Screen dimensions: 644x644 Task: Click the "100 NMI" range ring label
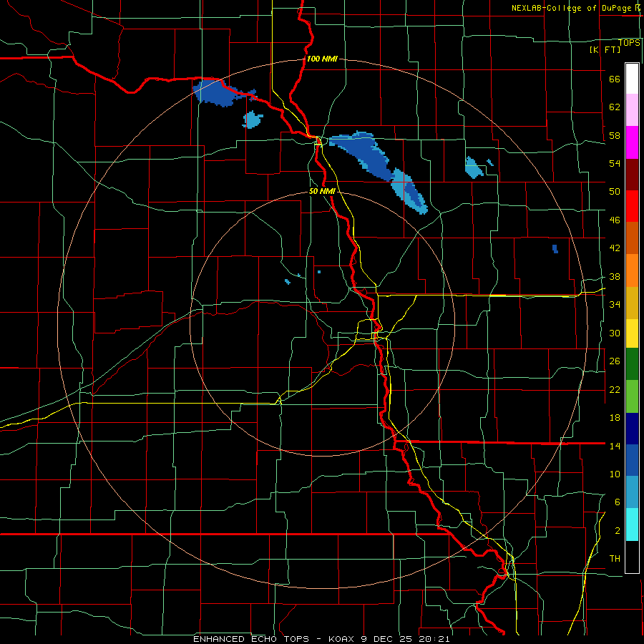[x=322, y=59]
